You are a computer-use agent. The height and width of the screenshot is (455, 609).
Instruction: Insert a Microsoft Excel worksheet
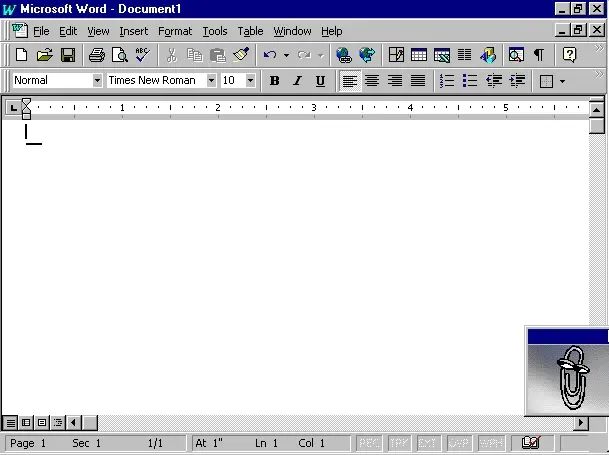point(442,55)
